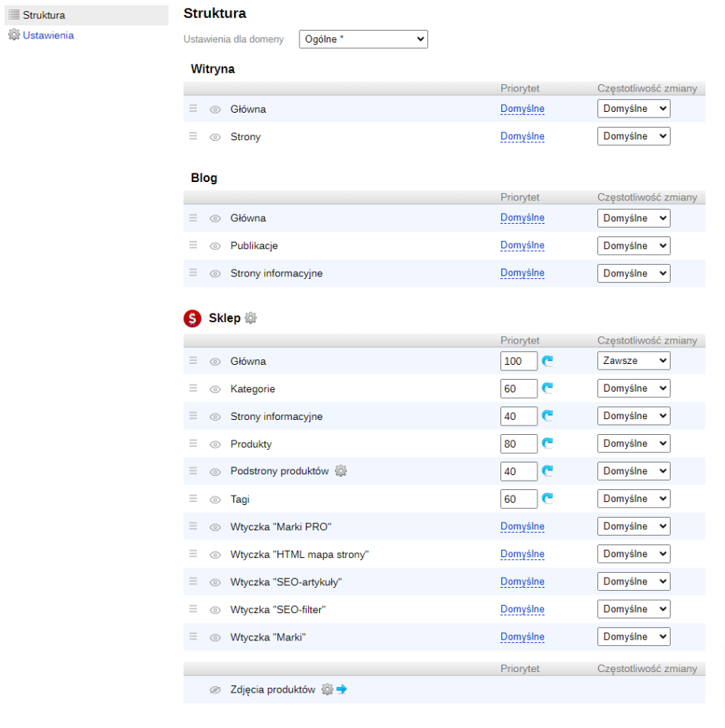Open Ustawienia in the sidebar
The image size is (725, 728).
click(48, 35)
